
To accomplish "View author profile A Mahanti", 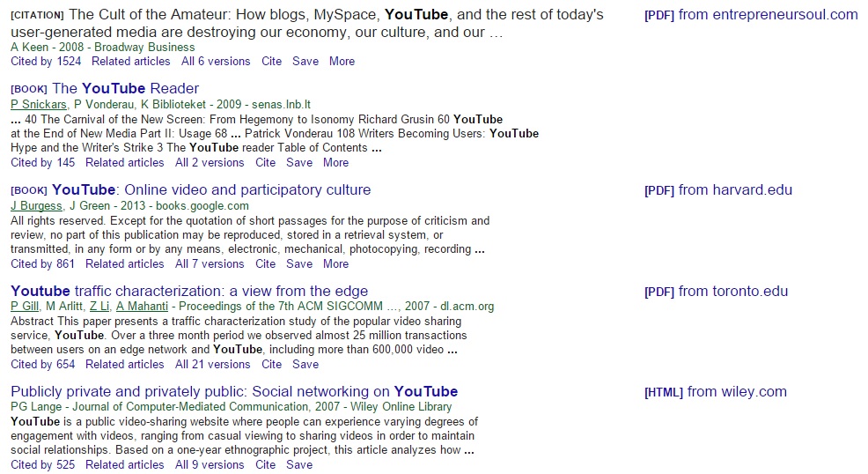I will click(x=142, y=307).
